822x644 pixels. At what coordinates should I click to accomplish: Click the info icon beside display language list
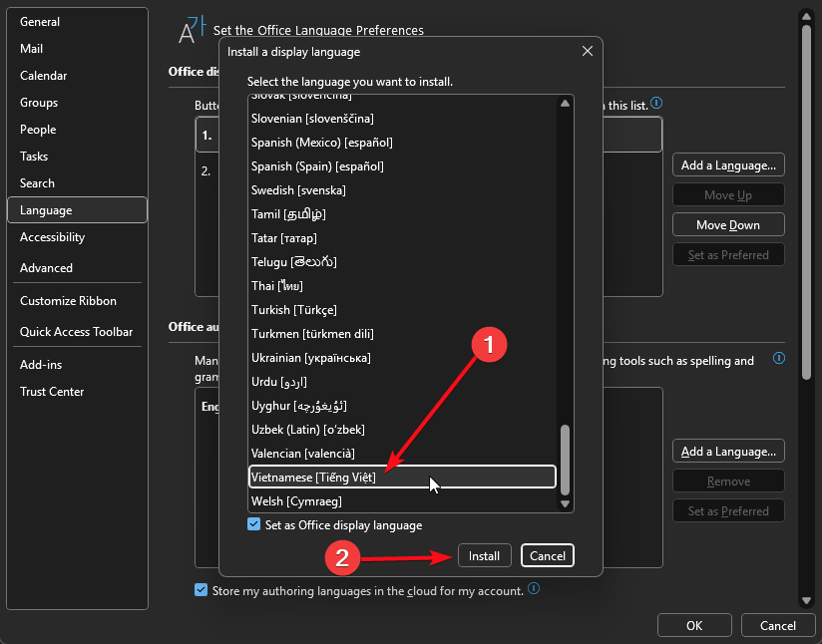point(656,104)
